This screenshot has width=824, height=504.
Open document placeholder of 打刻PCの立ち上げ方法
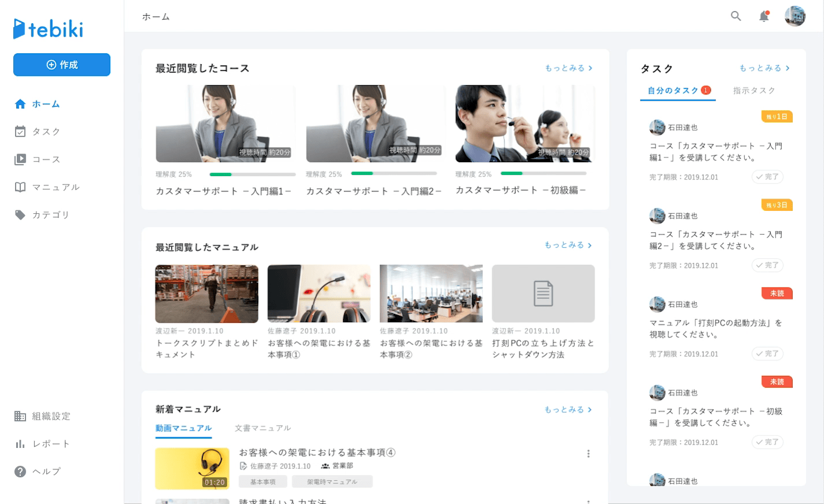point(544,294)
